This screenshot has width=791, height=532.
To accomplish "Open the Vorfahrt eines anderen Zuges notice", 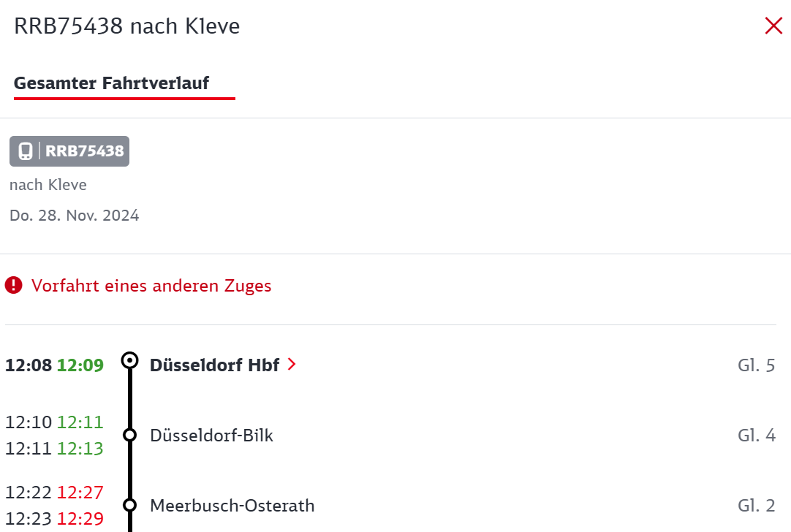I will tap(151, 286).
